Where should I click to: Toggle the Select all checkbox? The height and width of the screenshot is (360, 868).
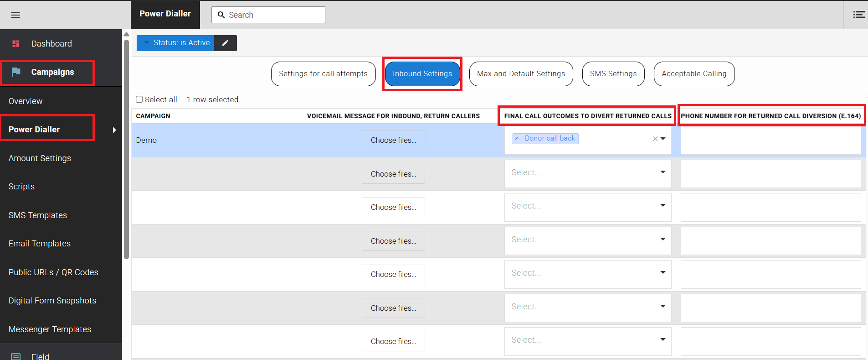point(139,99)
